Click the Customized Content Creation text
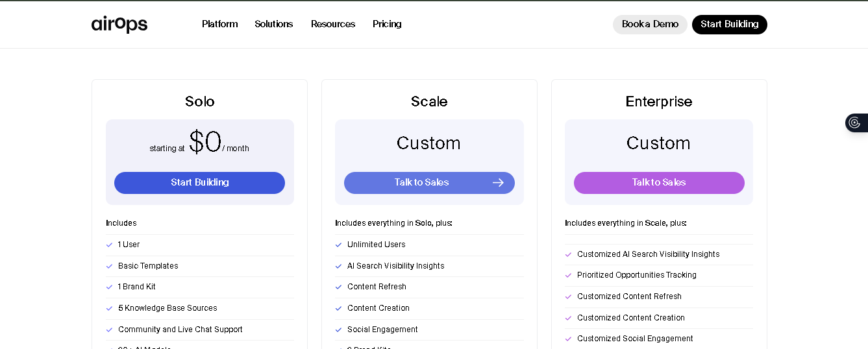868x349 pixels. pos(631,318)
